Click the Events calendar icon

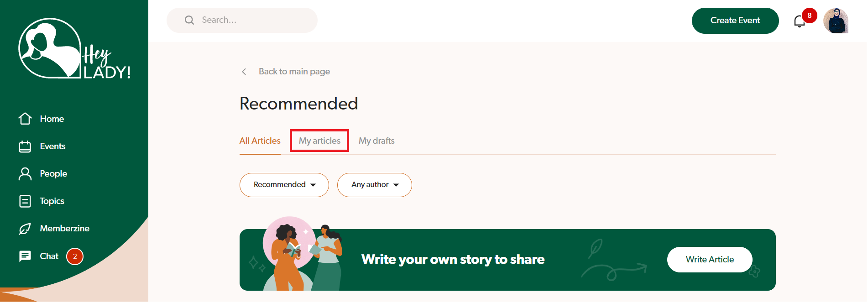pos(25,146)
